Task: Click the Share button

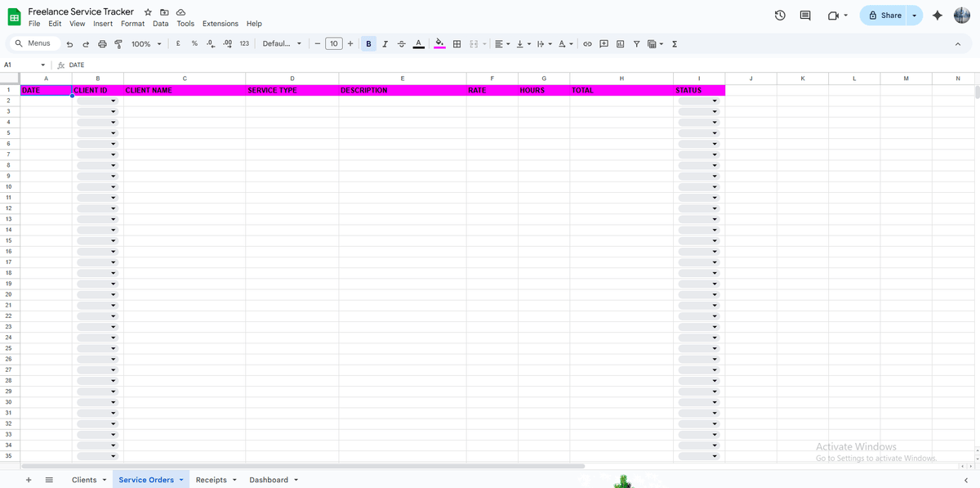Action: coord(884,16)
